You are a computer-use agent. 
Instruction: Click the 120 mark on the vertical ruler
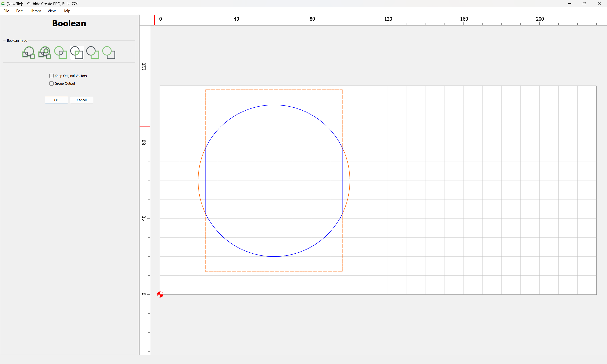[144, 67]
